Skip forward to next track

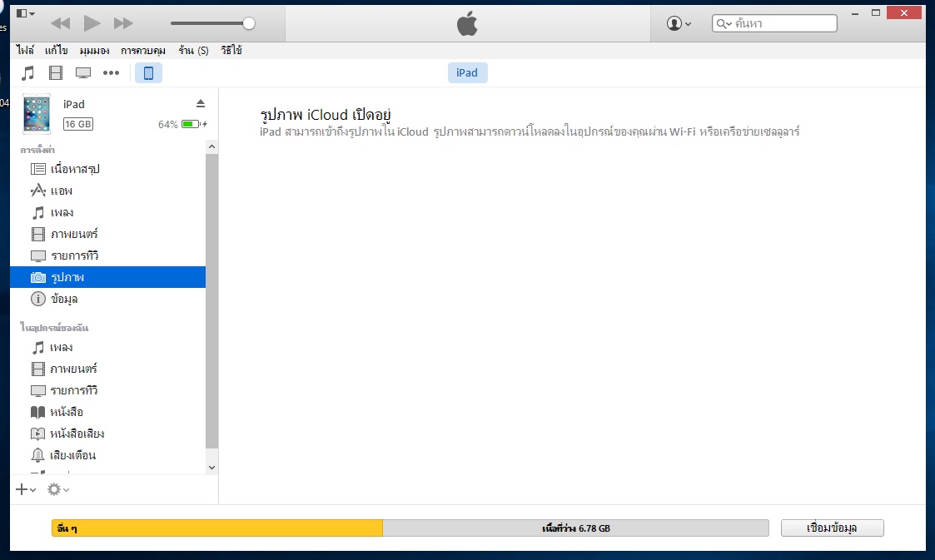click(x=123, y=23)
